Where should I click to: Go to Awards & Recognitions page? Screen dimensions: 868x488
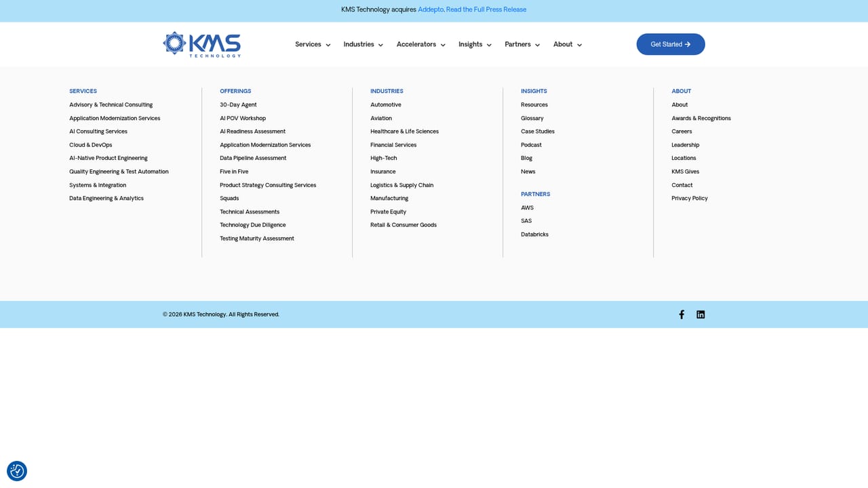pyautogui.click(x=701, y=119)
